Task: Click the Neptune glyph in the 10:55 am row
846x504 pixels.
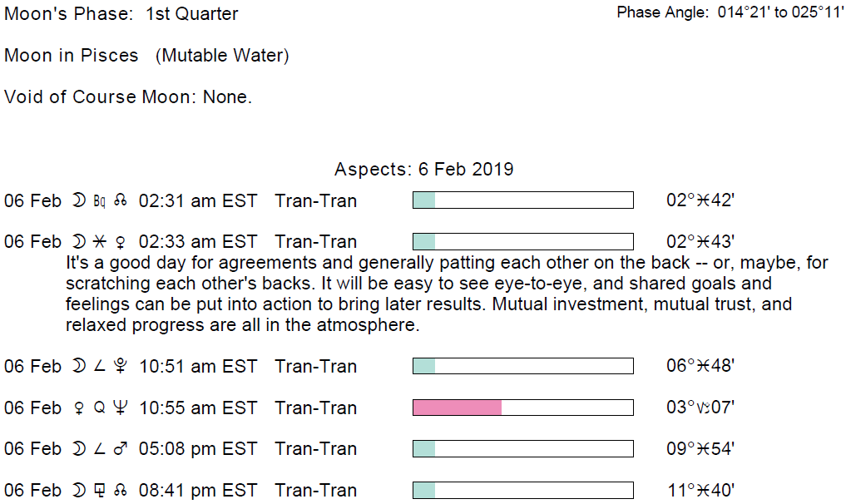Action: (x=121, y=408)
